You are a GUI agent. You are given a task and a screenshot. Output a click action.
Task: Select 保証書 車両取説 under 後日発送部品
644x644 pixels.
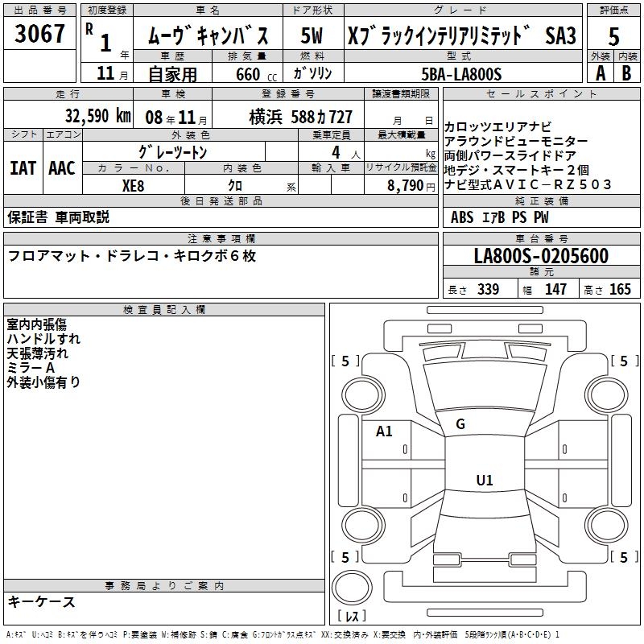(58, 217)
